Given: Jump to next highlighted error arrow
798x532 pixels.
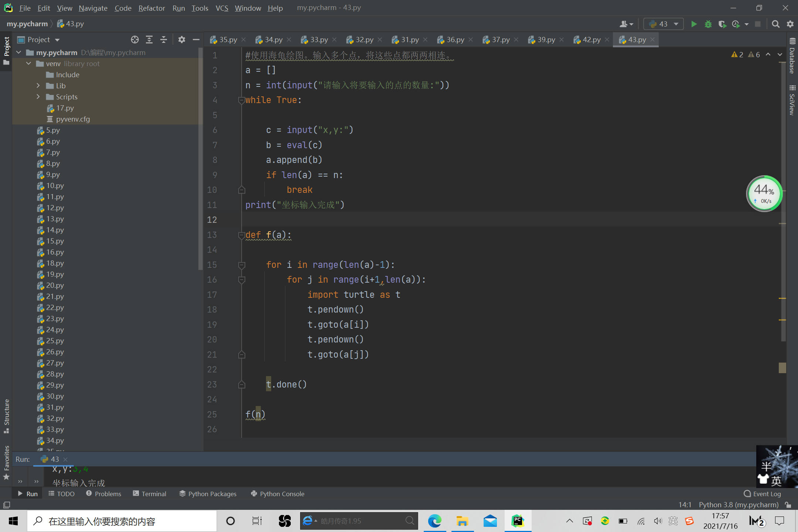Looking at the screenshot, I should click(x=780, y=55).
